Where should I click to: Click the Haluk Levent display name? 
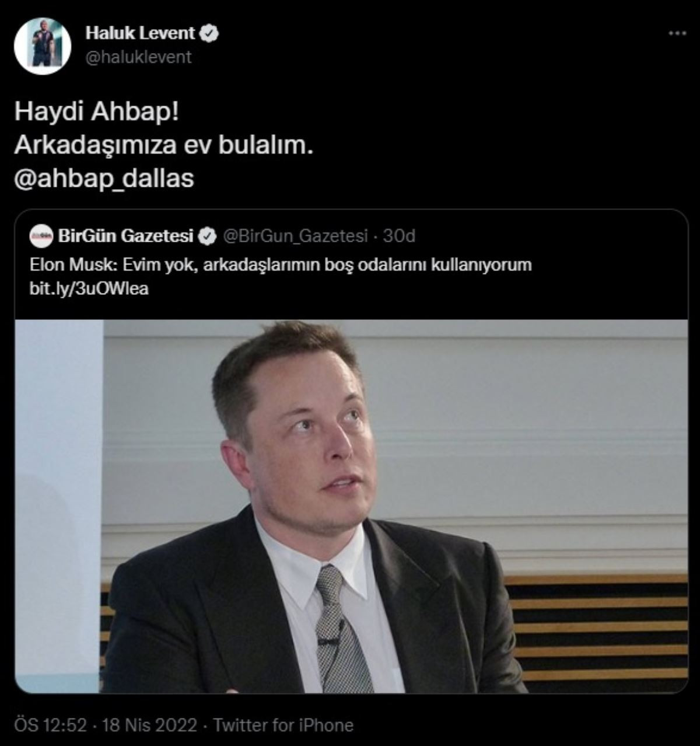pyautogui.click(x=140, y=33)
